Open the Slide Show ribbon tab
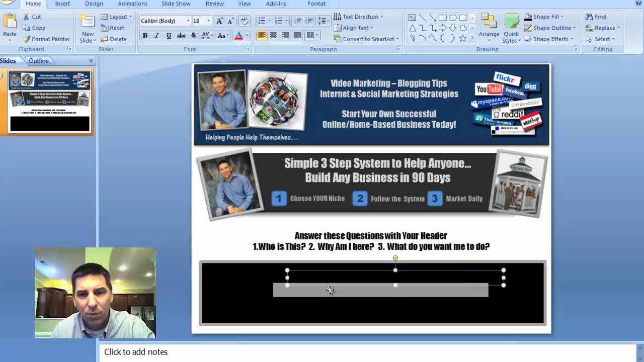 pyautogui.click(x=176, y=4)
